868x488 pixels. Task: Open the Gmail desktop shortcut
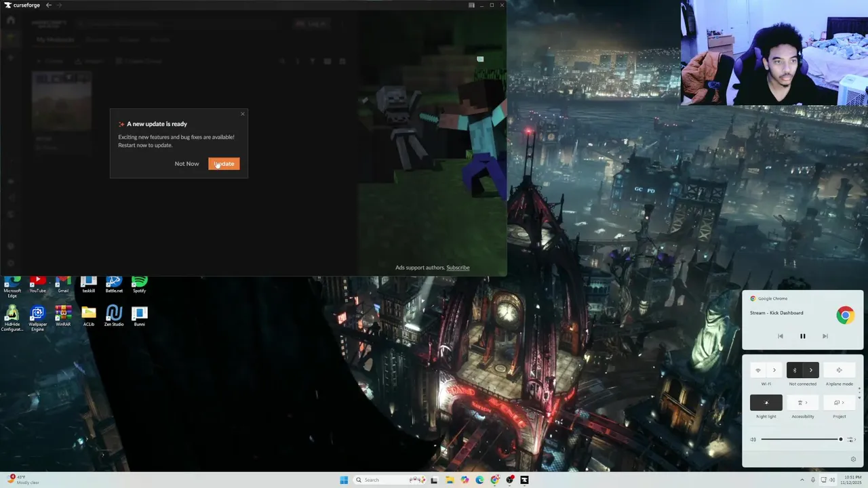(x=63, y=285)
